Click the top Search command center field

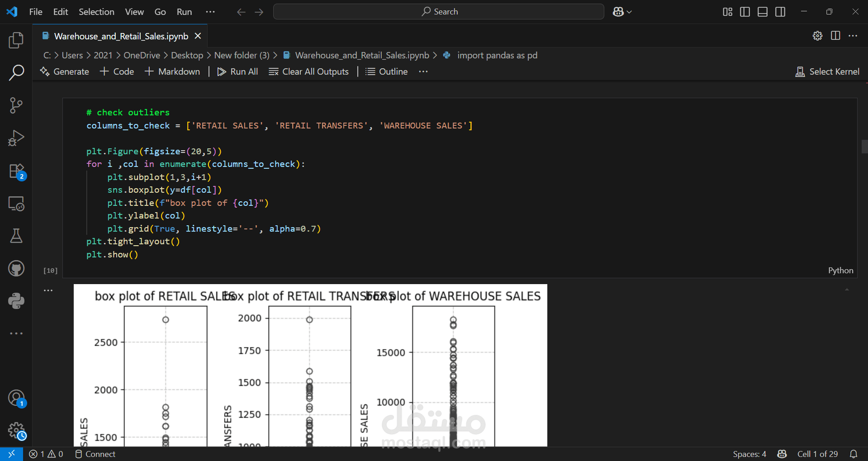pos(439,12)
